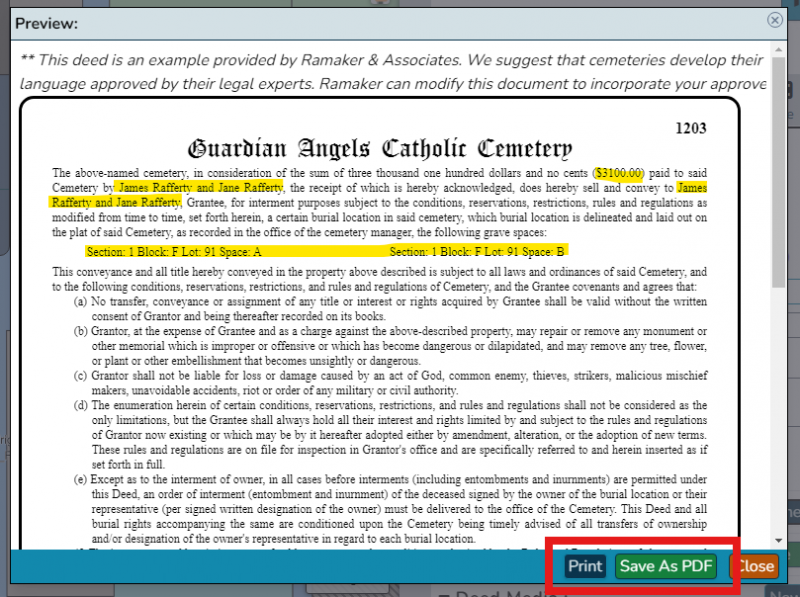The width and height of the screenshot is (800, 597).
Task: Click Save As PDF button
Action: click(x=666, y=566)
